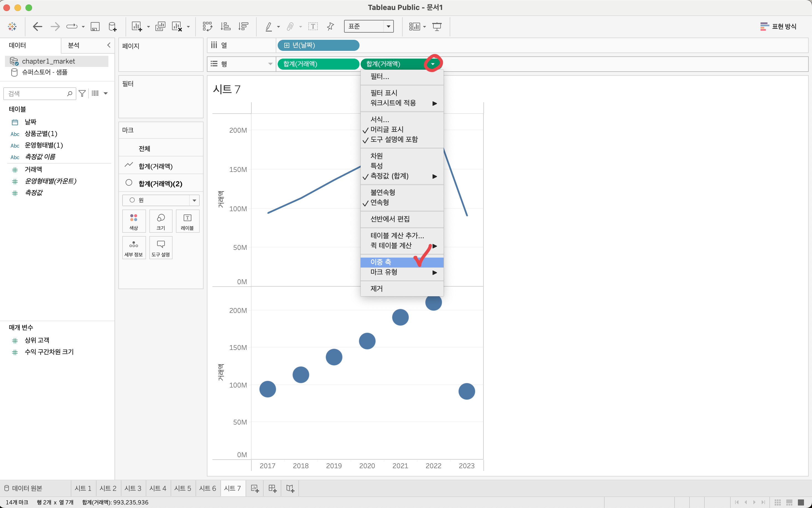
Task: Switch to the 시트 3 tab
Action: (133, 488)
